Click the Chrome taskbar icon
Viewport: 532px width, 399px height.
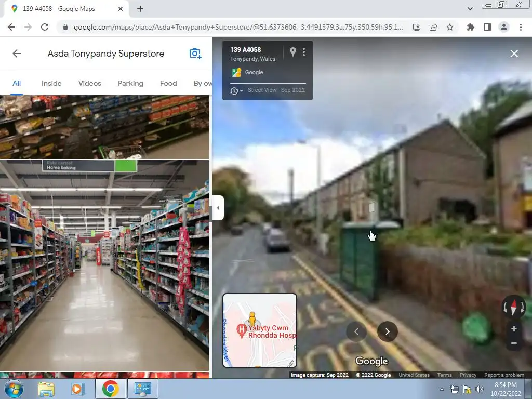[x=110, y=389]
